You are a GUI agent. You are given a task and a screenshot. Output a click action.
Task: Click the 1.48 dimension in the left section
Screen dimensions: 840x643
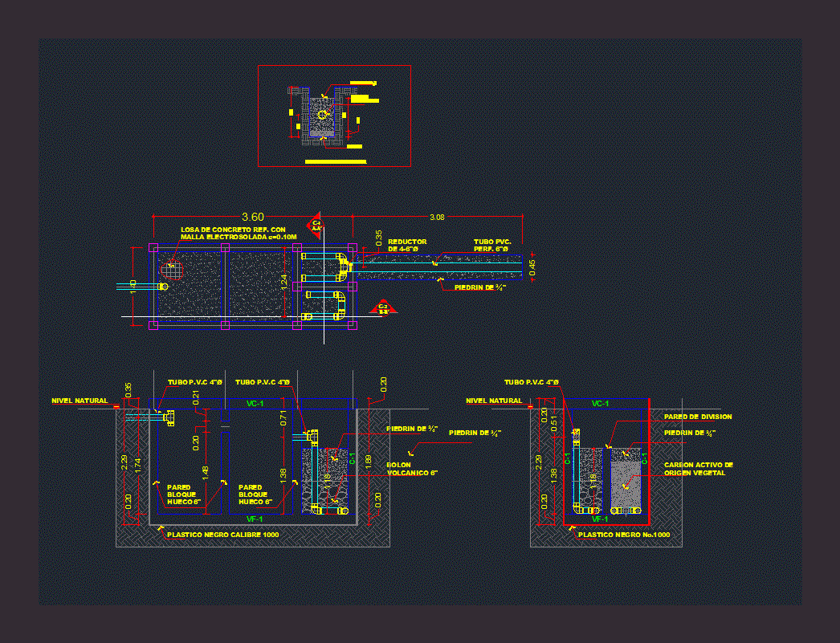(x=206, y=473)
